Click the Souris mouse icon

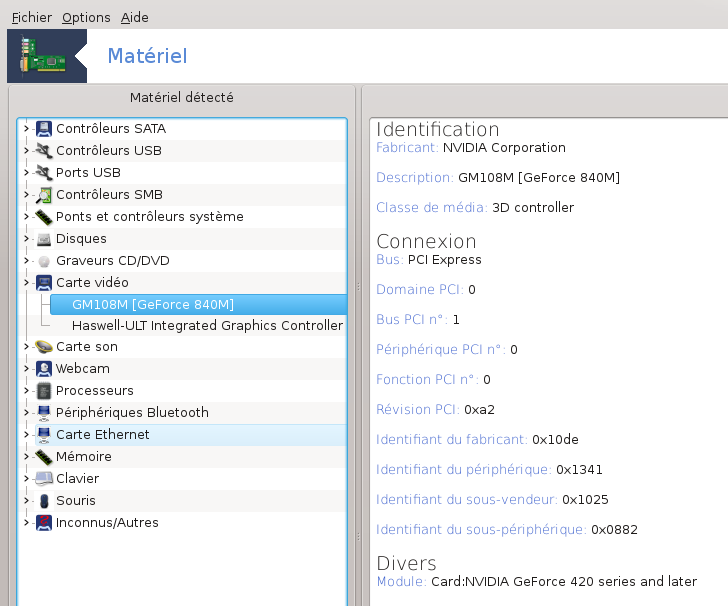click(44, 501)
